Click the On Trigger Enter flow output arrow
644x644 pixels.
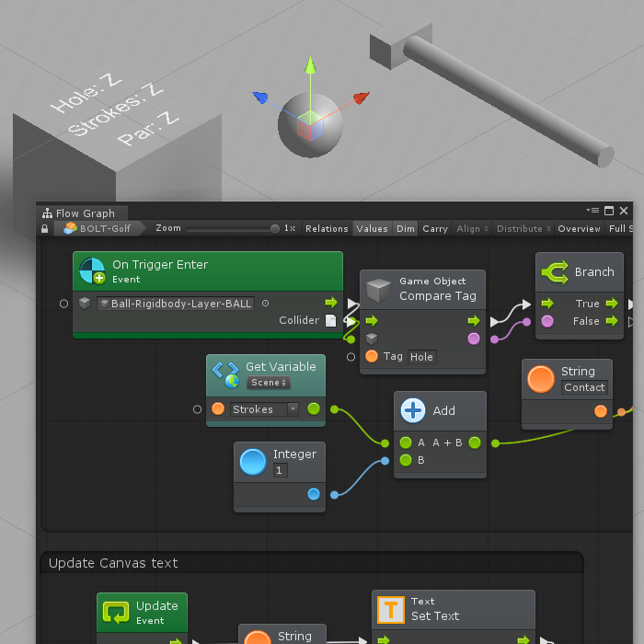tap(331, 303)
